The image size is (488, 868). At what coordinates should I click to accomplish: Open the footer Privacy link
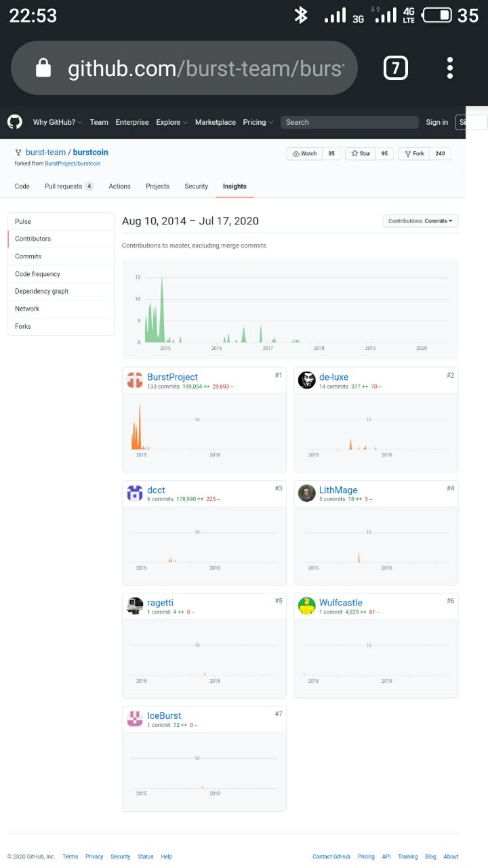pos(94,856)
